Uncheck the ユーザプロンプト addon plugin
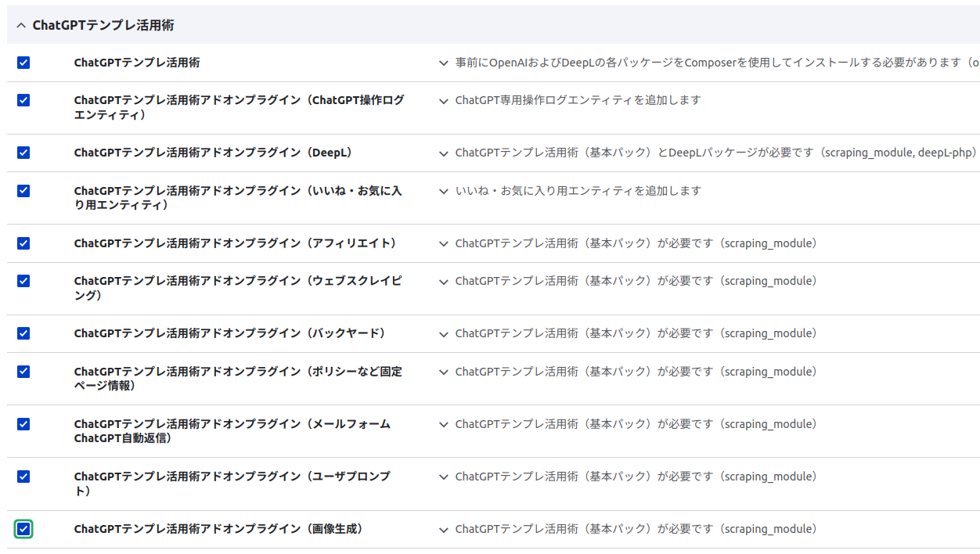 23,476
